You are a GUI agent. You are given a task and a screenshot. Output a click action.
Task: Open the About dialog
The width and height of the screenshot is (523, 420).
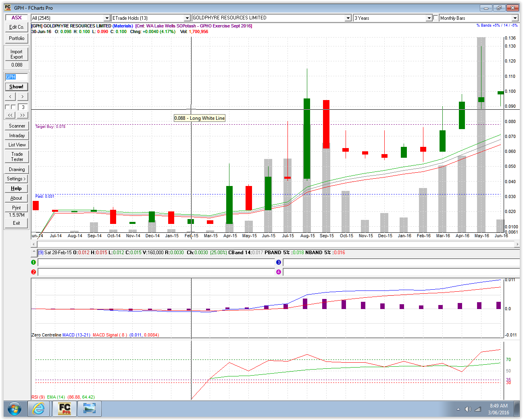(x=17, y=198)
